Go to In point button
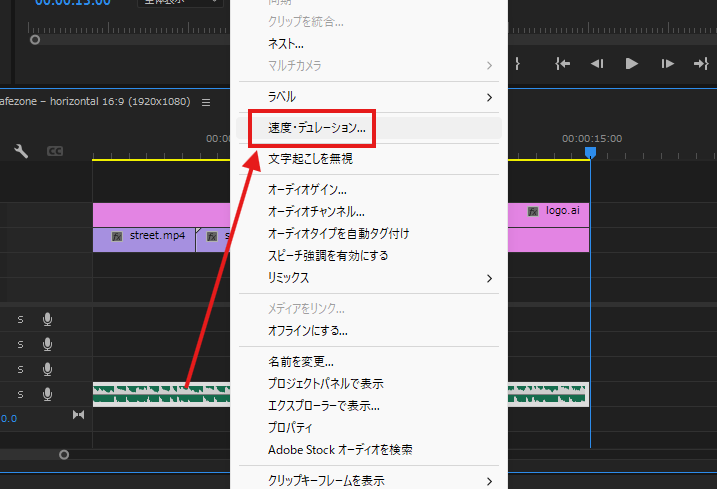Screen dimensions: 717x489 tap(563, 63)
